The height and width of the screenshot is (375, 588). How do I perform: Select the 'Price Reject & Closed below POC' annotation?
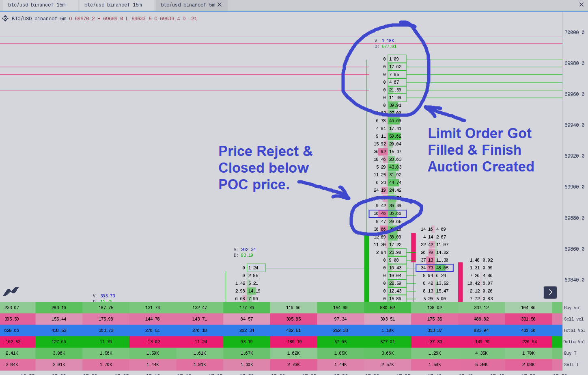tap(265, 168)
